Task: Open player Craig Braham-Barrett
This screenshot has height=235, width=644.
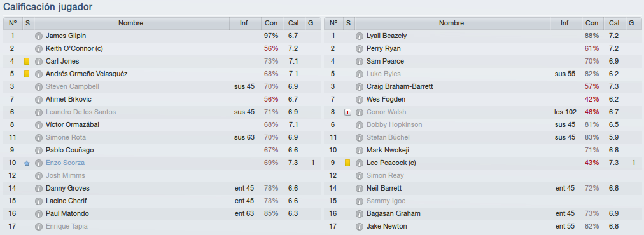Action: tap(400, 87)
